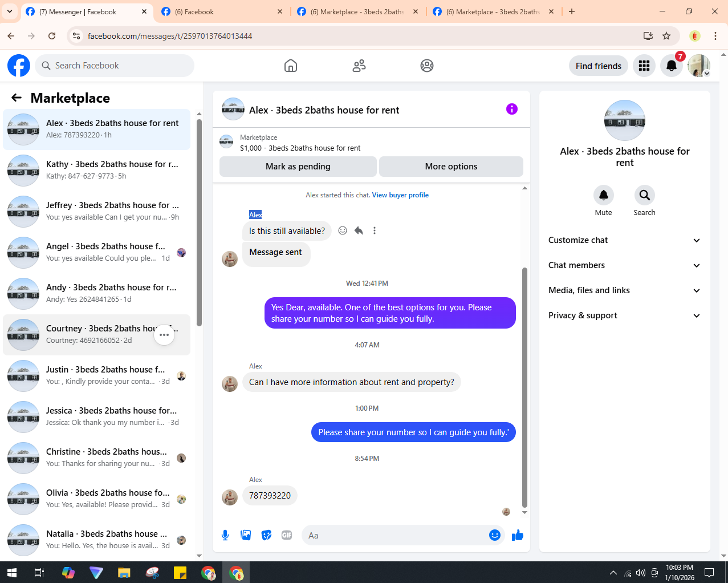Open the Friends icon in top navigation
728x583 pixels.
pos(359,66)
